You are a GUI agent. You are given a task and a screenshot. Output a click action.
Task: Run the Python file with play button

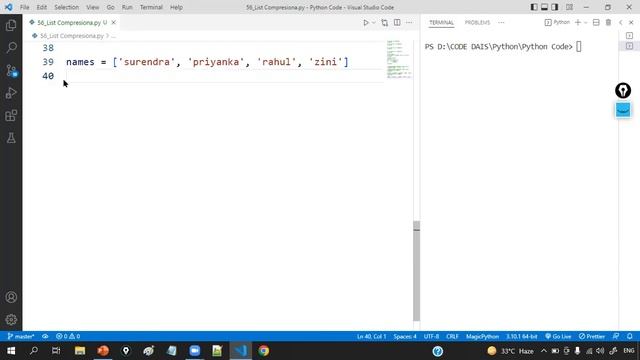tap(366, 23)
